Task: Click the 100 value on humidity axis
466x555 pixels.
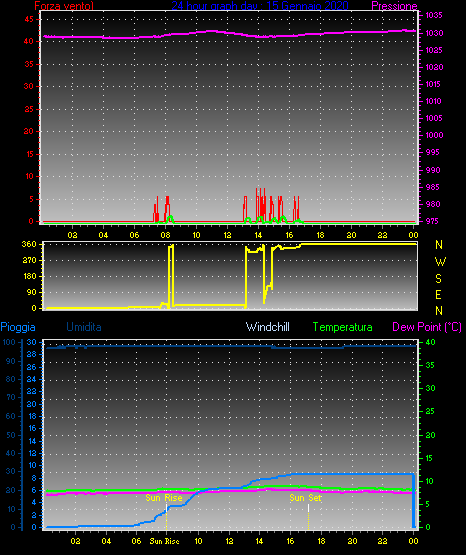Action: pyautogui.click(x=9, y=342)
